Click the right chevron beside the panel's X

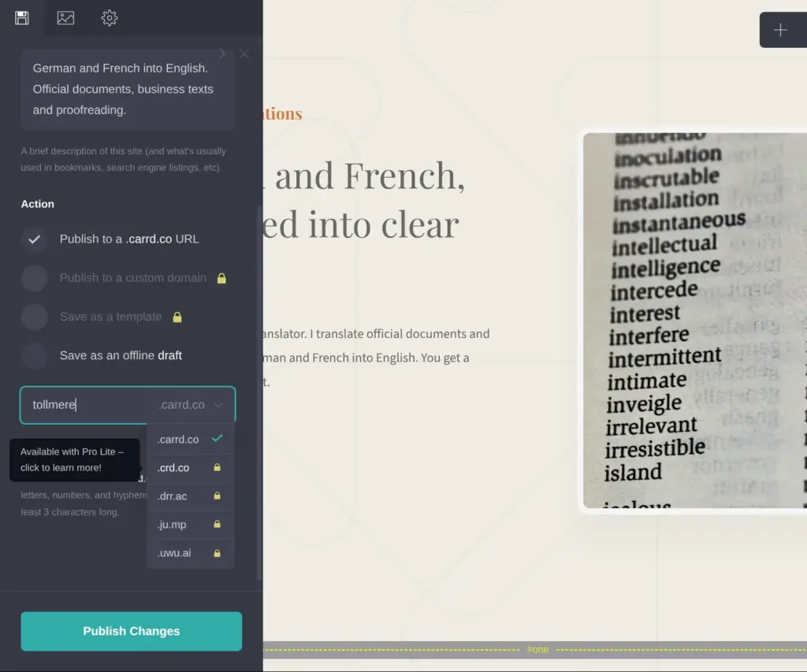[222, 54]
